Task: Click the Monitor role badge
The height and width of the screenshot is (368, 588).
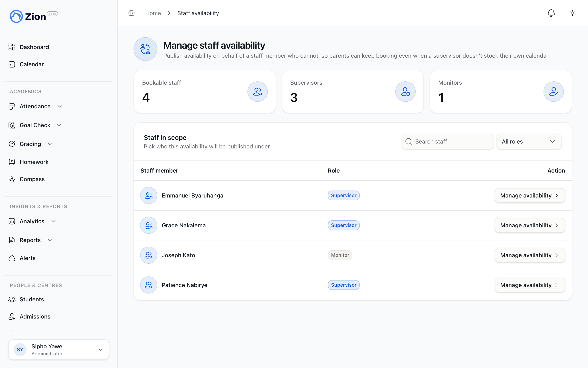Action: (x=340, y=255)
